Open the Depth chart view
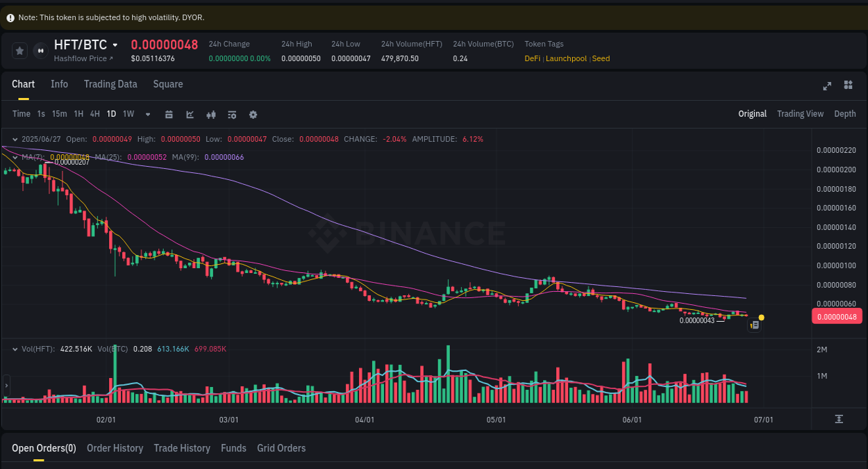 [x=845, y=113]
